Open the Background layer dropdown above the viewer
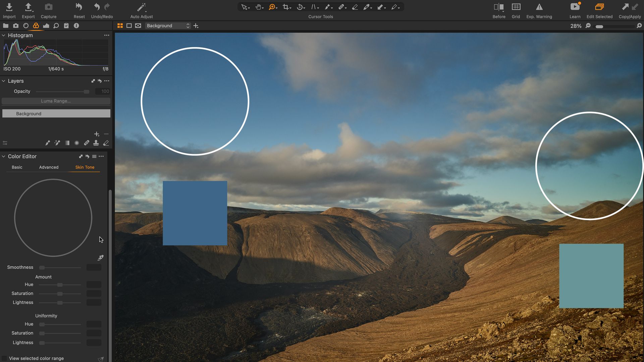The height and width of the screenshot is (362, 644). [168, 25]
